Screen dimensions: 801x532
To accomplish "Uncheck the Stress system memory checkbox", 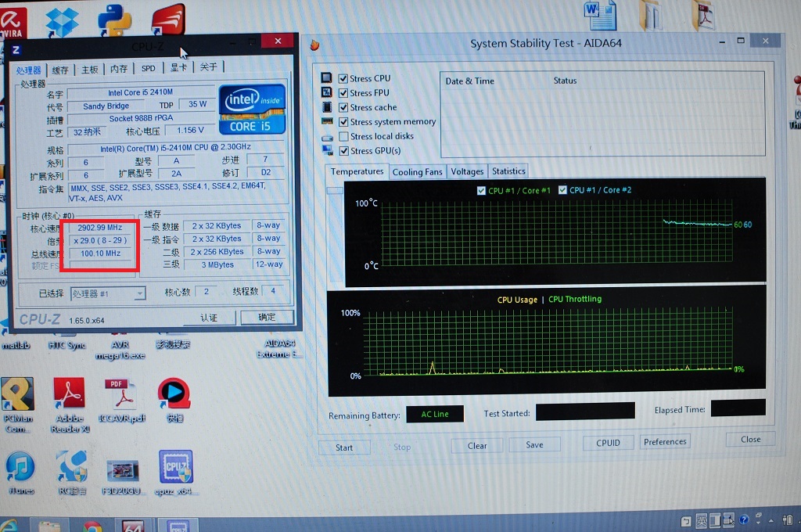I will coord(343,121).
